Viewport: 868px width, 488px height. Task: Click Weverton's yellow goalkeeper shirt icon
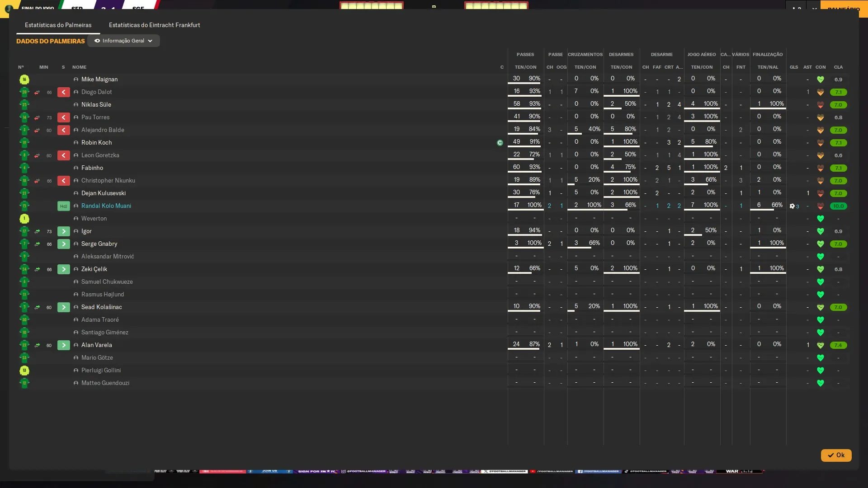(24, 219)
